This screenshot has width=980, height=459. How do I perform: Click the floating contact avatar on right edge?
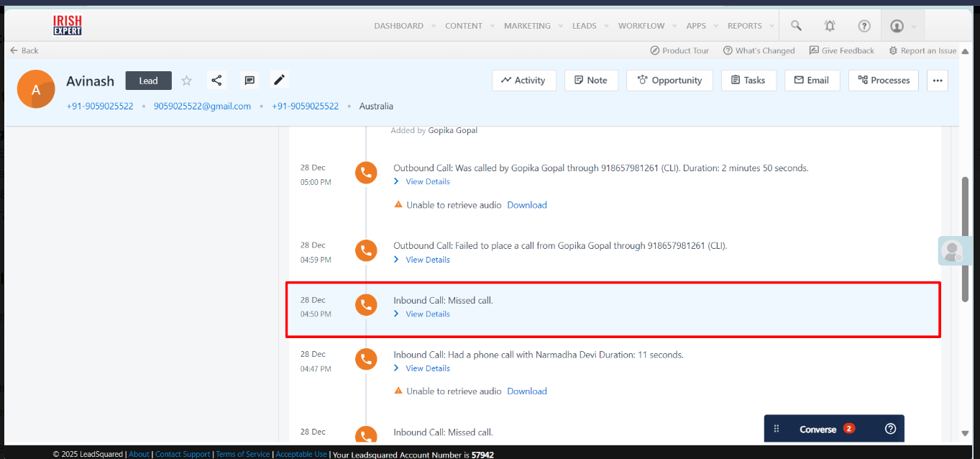[x=953, y=251]
